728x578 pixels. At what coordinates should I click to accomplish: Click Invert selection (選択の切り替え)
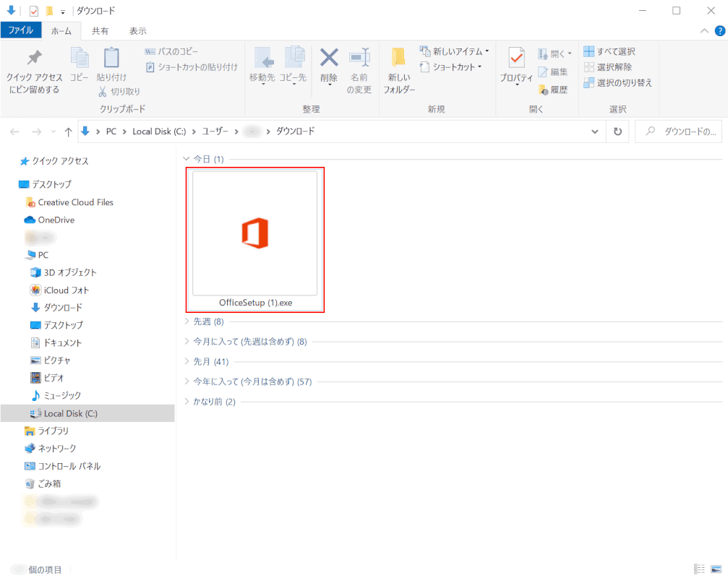pos(617,83)
